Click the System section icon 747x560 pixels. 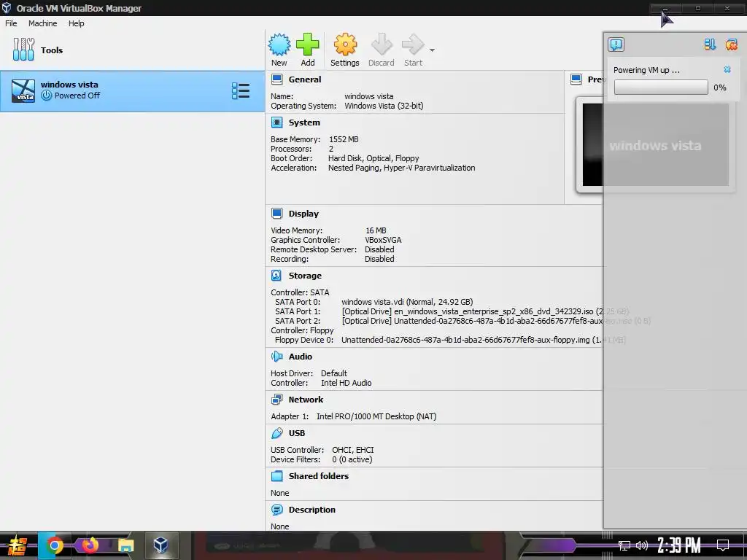point(276,122)
